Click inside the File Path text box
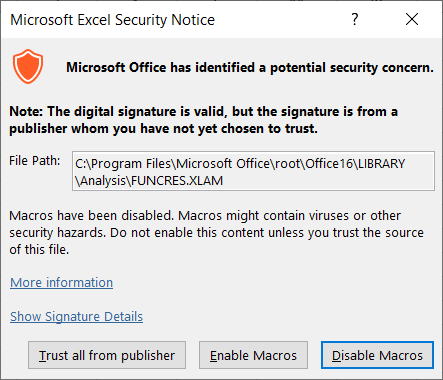443x380 pixels. click(253, 171)
